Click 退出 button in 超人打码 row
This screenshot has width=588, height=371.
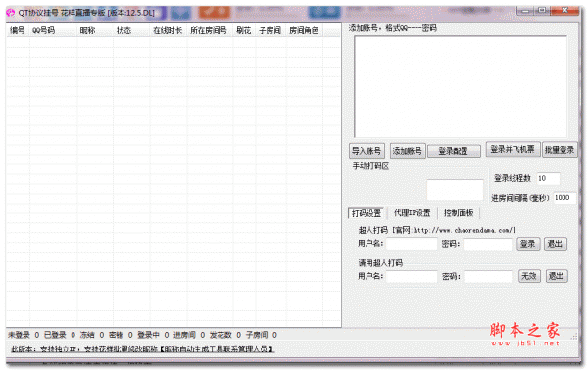pyautogui.click(x=556, y=244)
